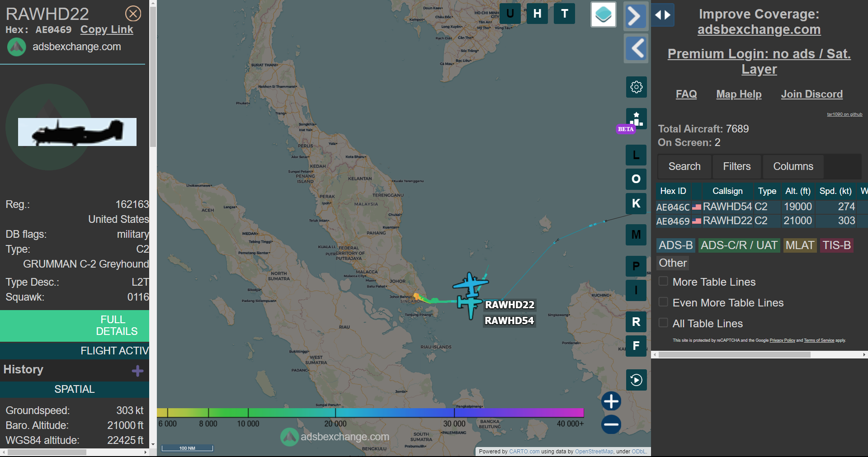The width and height of the screenshot is (868, 457).
Task: Enable Even More Table Lines checkbox
Action: pos(663,302)
